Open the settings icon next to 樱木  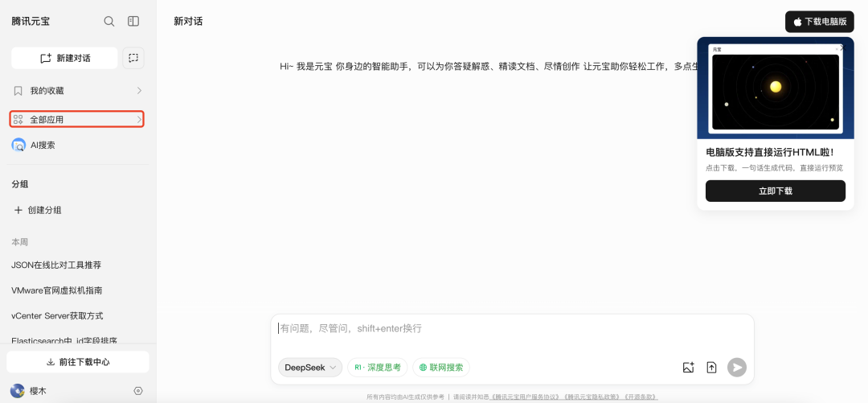pos(138,391)
